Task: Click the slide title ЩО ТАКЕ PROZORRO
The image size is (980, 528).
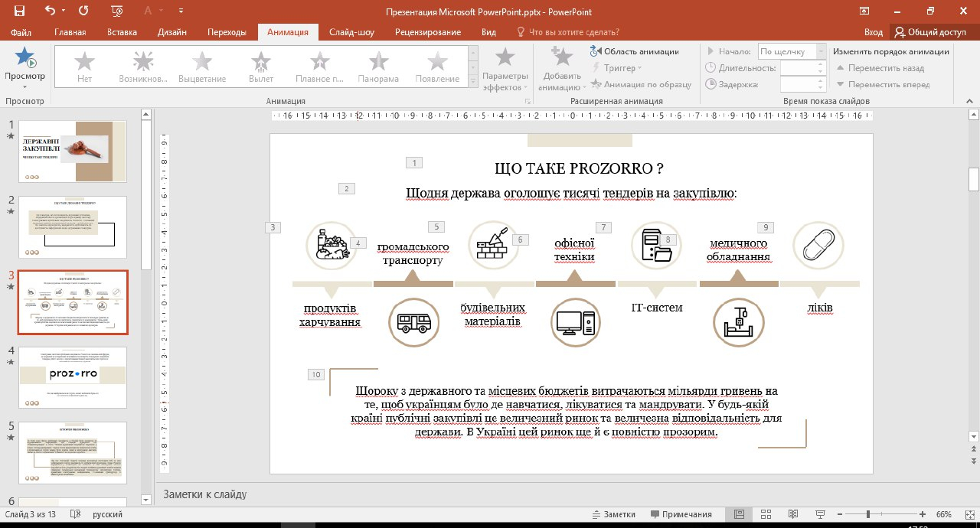Action: [579, 168]
